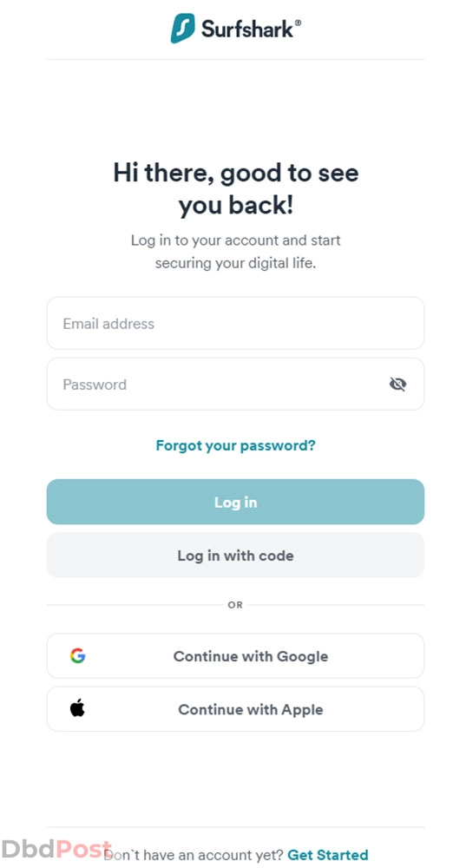Click the black Apple logo icon
The width and height of the screenshot is (453, 868).
point(77,708)
